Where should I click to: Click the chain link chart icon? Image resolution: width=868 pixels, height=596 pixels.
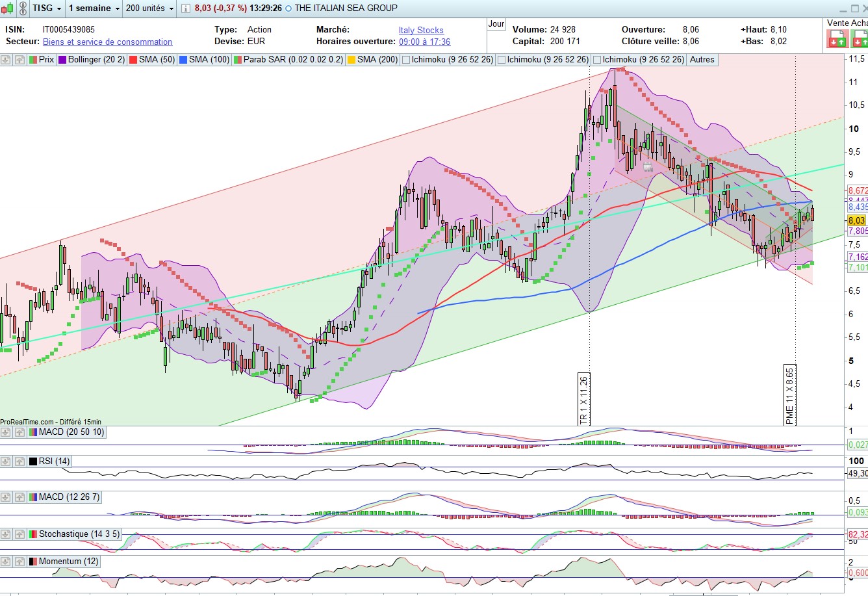23,8
